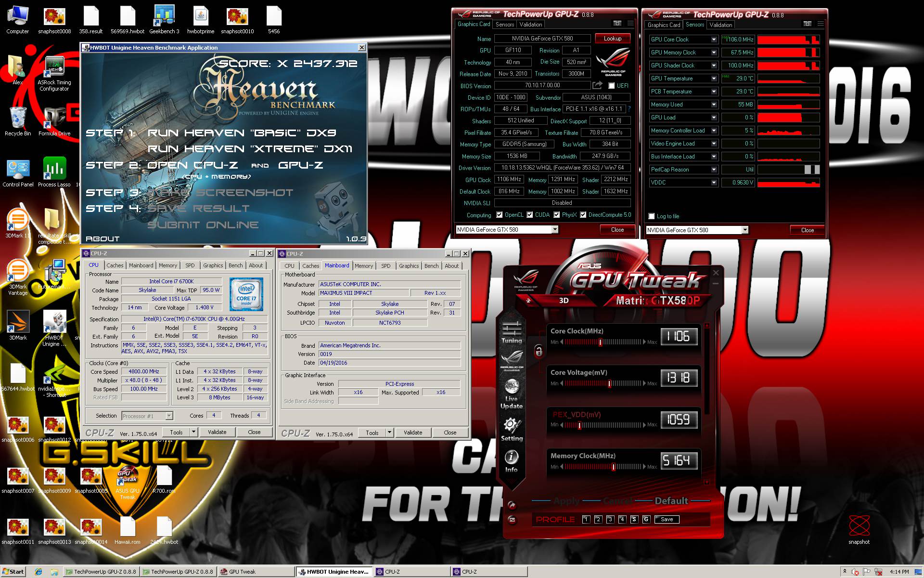Open the R700.rom file icon

164,479
